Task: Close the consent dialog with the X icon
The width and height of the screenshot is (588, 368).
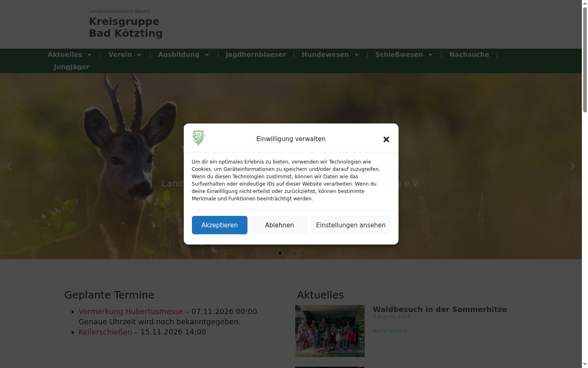Action: [386, 139]
